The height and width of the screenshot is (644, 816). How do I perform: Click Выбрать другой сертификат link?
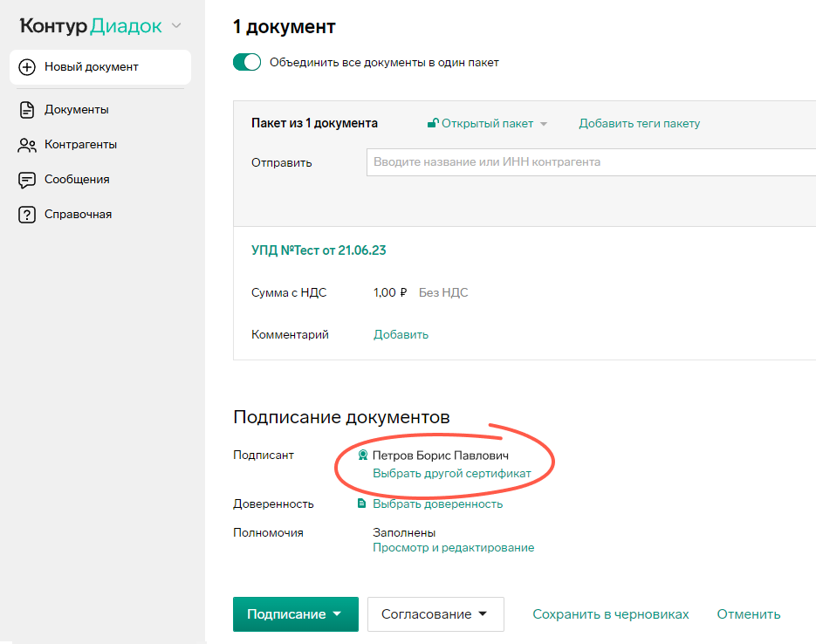pyautogui.click(x=452, y=473)
